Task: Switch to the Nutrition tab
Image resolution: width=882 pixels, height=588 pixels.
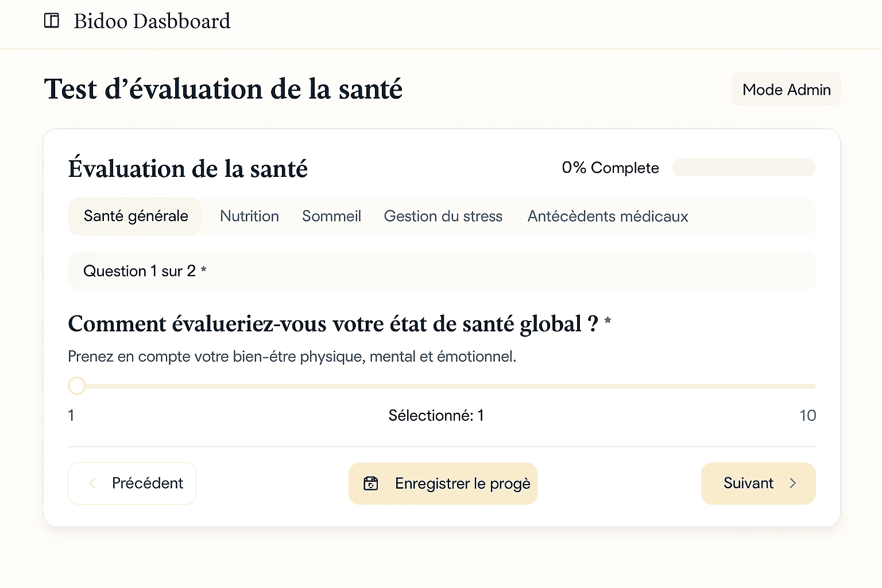Action: [x=249, y=216]
